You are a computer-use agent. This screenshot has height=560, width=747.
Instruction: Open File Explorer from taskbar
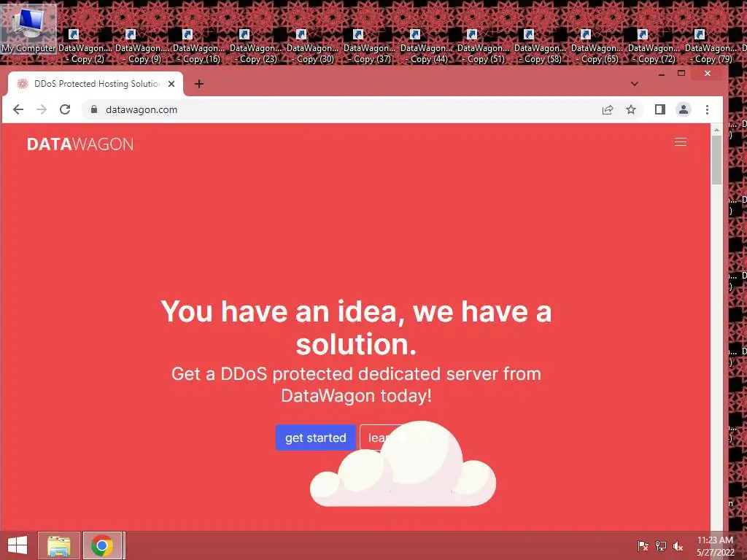(58, 545)
